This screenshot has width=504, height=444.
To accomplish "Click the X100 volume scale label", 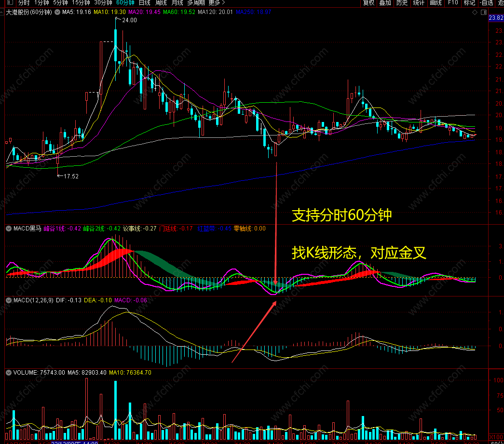I will point(496,437).
